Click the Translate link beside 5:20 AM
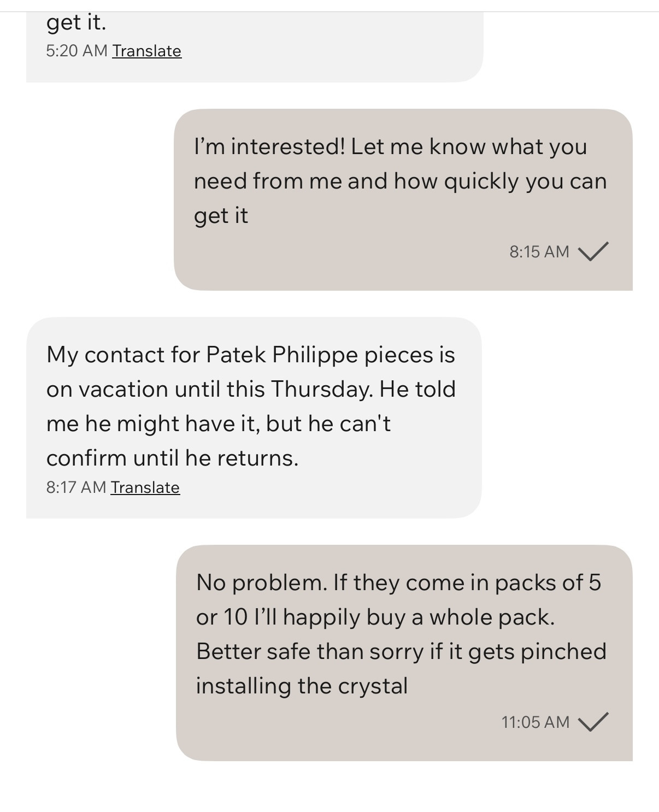The width and height of the screenshot is (659, 812). tap(146, 51)
